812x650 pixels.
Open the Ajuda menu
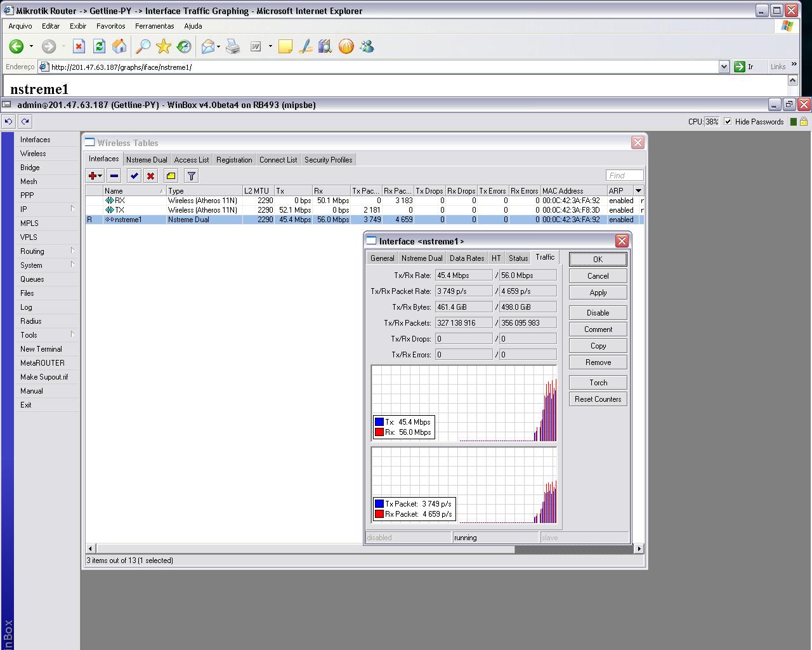tap(193, 26)
